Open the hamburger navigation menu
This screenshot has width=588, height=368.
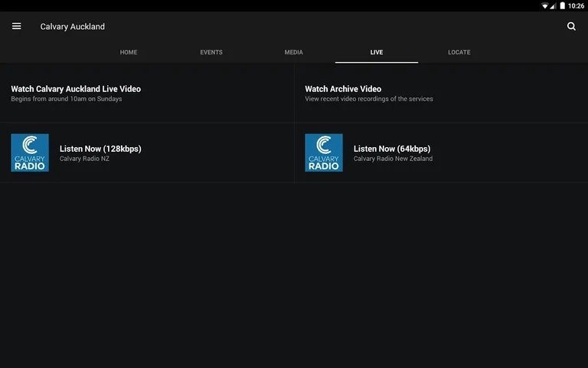(x=17, y=26)
